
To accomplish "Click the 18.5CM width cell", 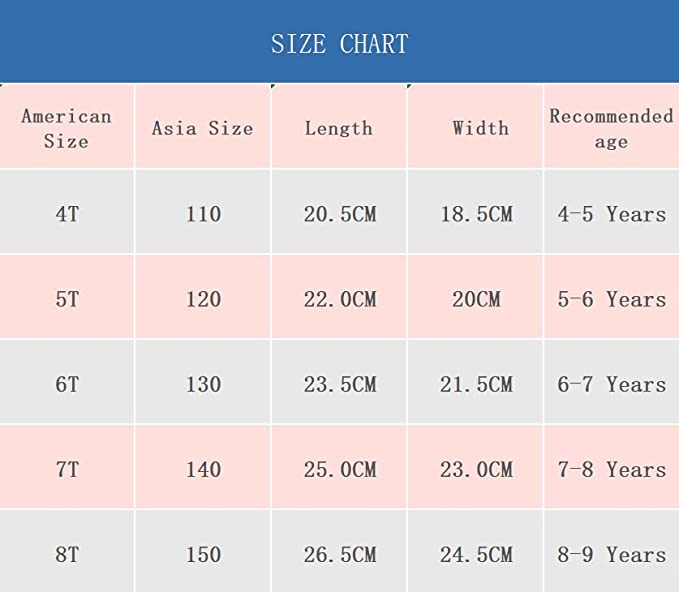I will pos(475,211).
